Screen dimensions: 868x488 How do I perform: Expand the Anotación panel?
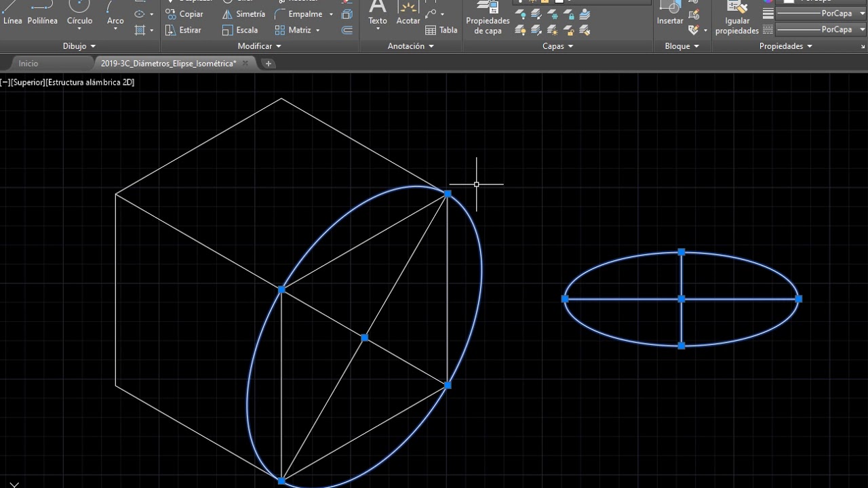[410, 46]
